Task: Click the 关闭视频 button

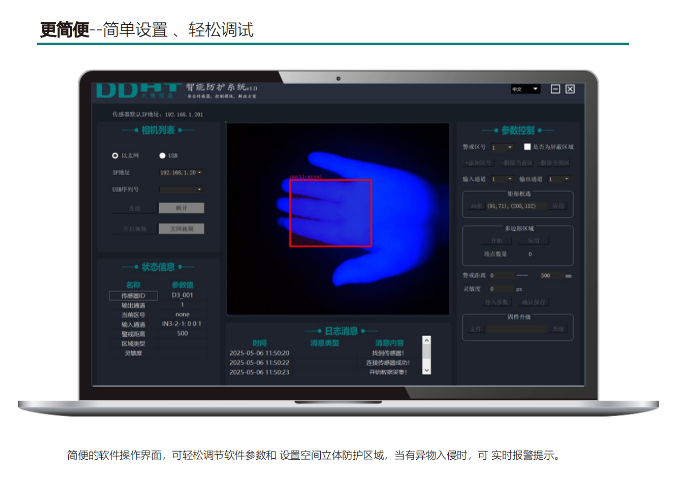Action: tap(181, 228)
